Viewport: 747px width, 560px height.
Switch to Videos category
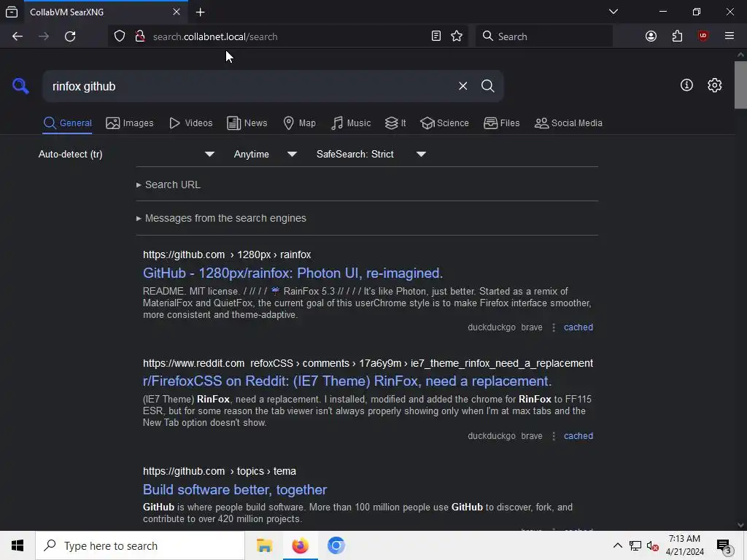[x=190, y=122]
